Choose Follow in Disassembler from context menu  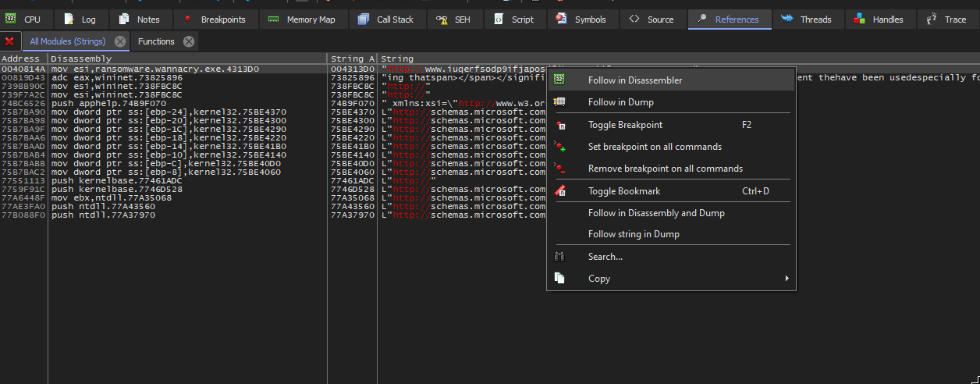[x=671, y=80]
